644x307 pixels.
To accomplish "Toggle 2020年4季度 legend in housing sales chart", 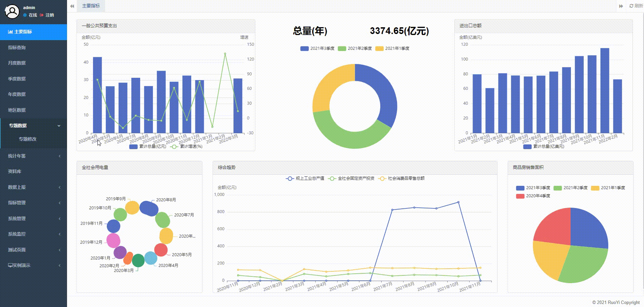I will [x=533, y=196].
